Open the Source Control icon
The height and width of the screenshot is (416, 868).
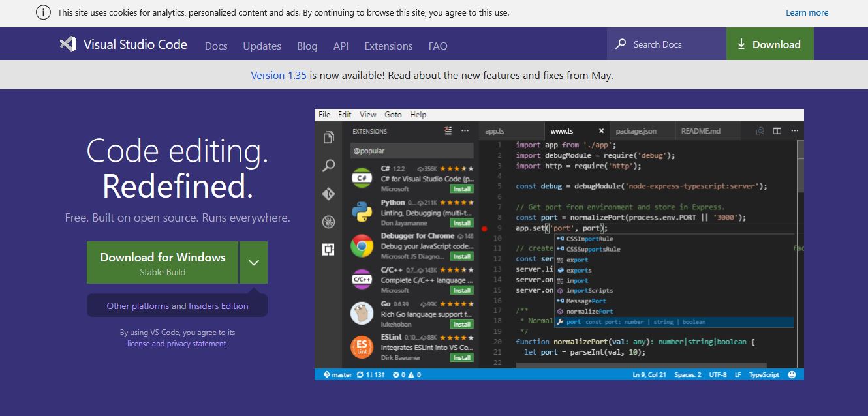tap(328, 194)
